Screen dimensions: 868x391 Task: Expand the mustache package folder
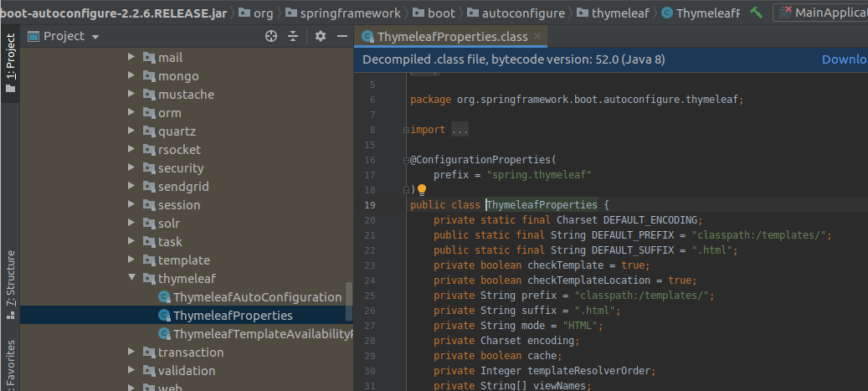(131, 94)
